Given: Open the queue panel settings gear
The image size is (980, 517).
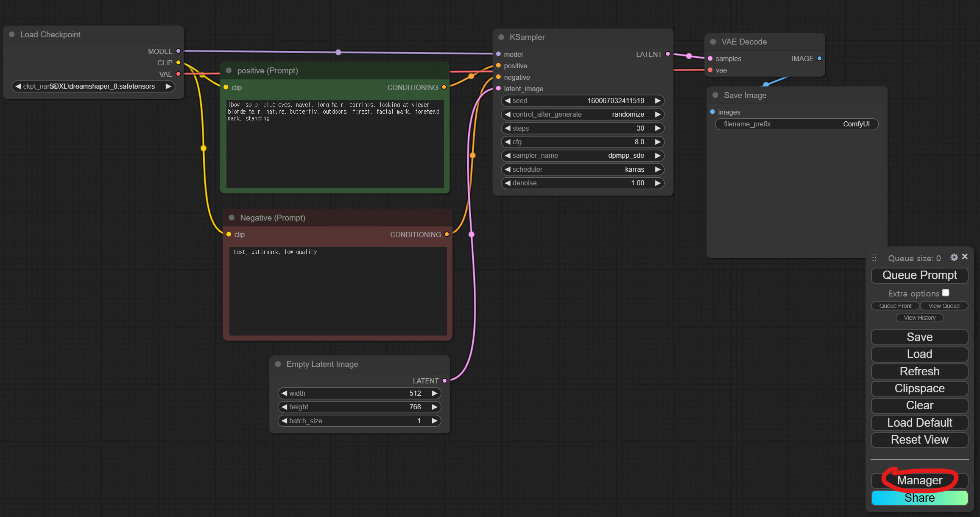Looking at the screenshot, I should (x=954, y=257).
